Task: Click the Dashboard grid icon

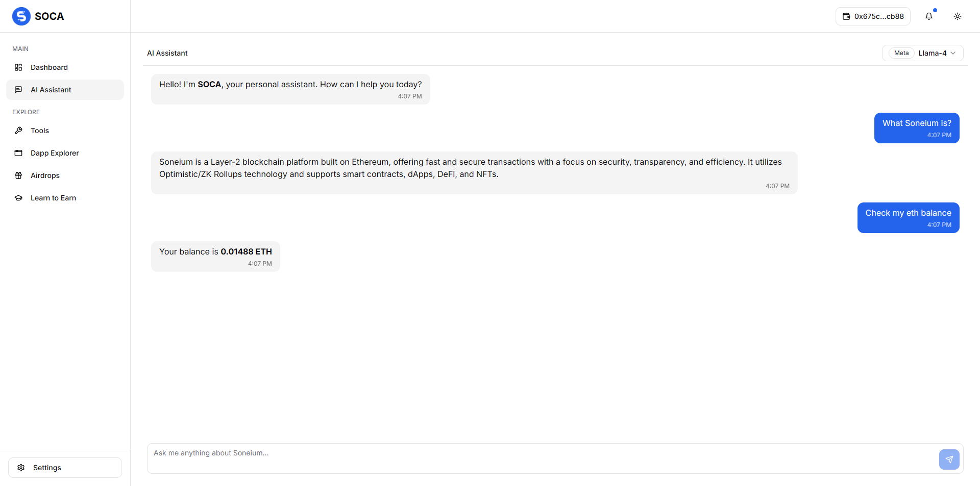Action: [x=18, y=67]
